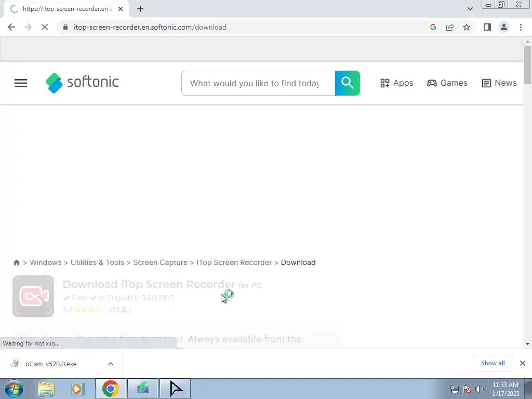Focus the Softonic search input field
Viewport: 532px width, 399px height.
coord(258,83)
